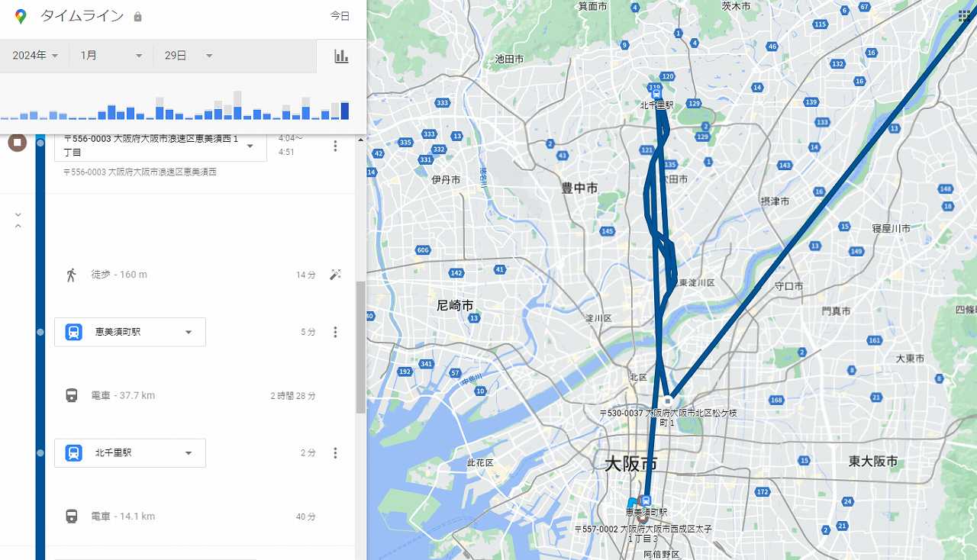The width and height of the screenshot is (977, 560).
Task: Click the Google Maps pin logo
Action: point(21,16)
